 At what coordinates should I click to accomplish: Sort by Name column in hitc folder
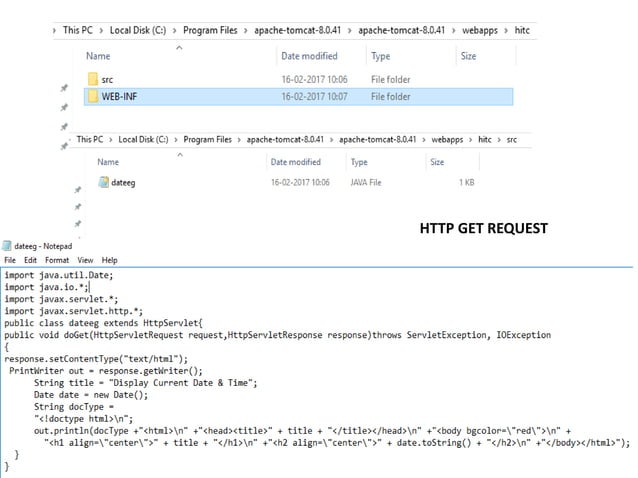(98, 56)
